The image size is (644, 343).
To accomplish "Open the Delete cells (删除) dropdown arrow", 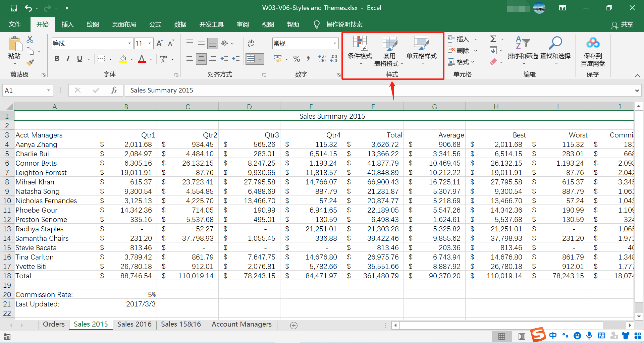I will 476,51.
